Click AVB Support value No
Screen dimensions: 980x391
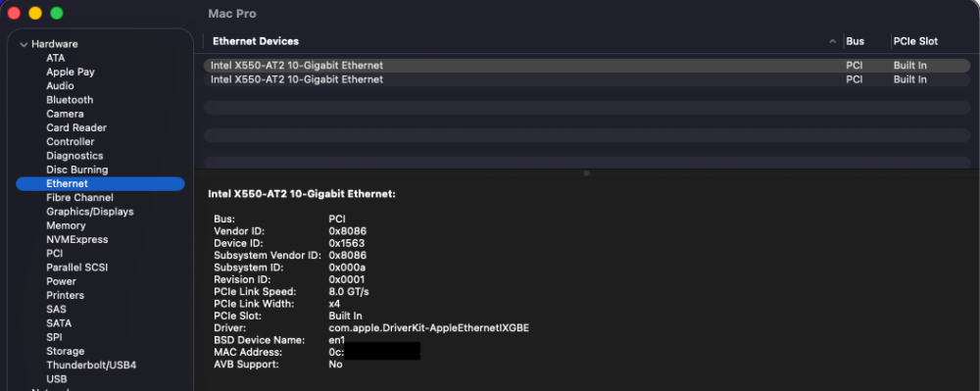(335, 365)
